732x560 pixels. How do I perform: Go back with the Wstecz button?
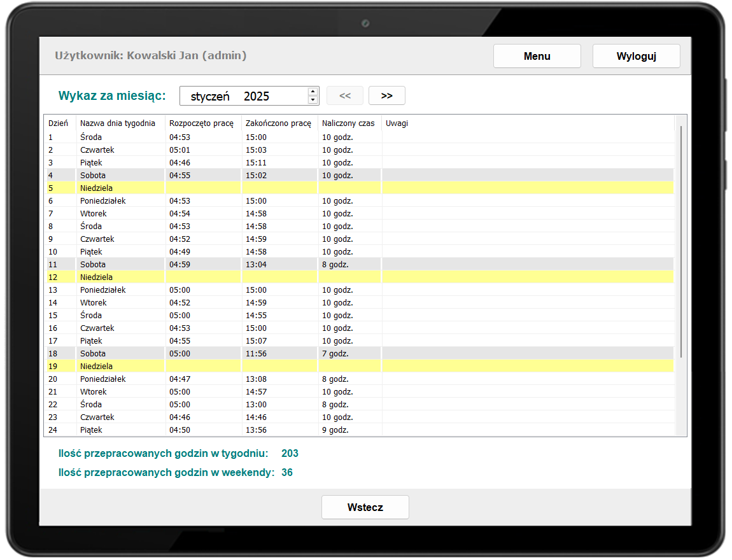[365, 507]
